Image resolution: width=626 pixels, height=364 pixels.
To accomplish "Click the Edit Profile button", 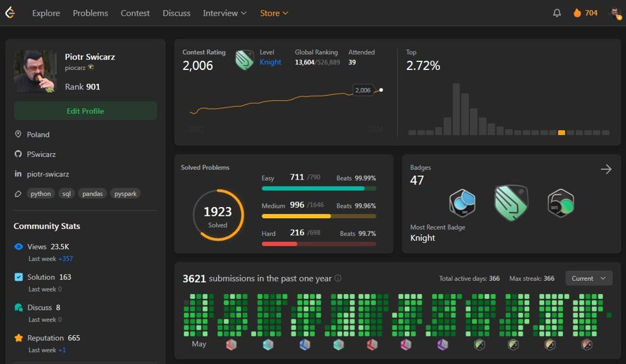I will (x=85, y=111).
